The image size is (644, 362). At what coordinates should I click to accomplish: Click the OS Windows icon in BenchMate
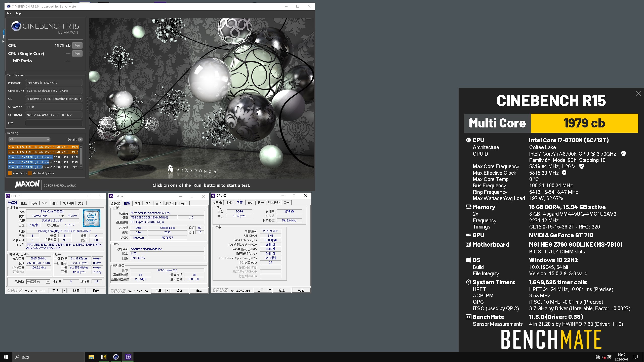468,260
